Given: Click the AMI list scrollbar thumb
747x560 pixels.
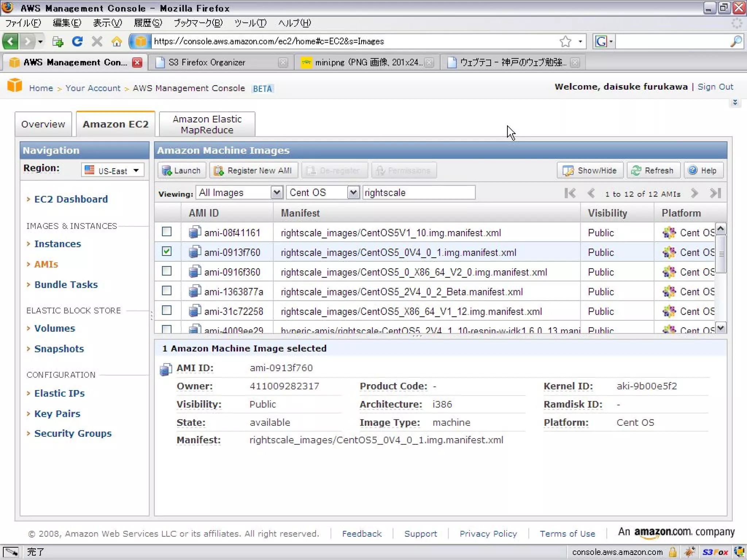Looking at the screenshot, I should (721, 253).
